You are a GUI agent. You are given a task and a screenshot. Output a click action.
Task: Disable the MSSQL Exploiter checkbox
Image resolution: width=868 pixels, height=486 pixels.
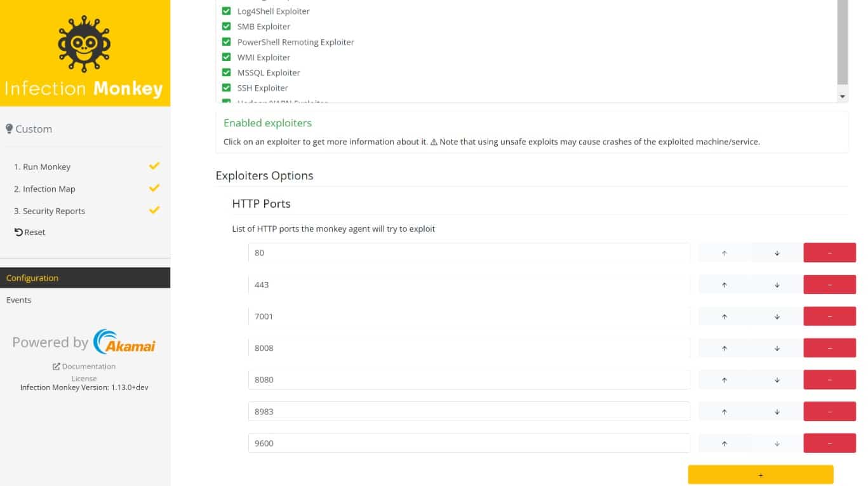pyautogui.click(x=226, y=72)
